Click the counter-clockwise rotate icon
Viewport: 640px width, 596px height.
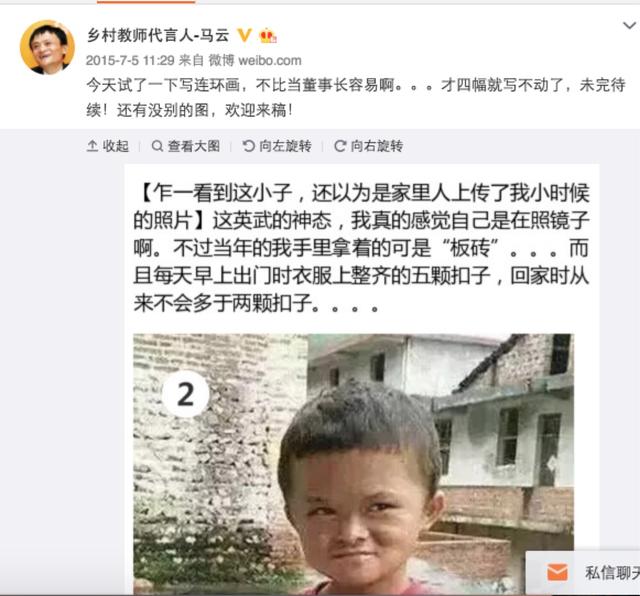[x=248, y=146]
